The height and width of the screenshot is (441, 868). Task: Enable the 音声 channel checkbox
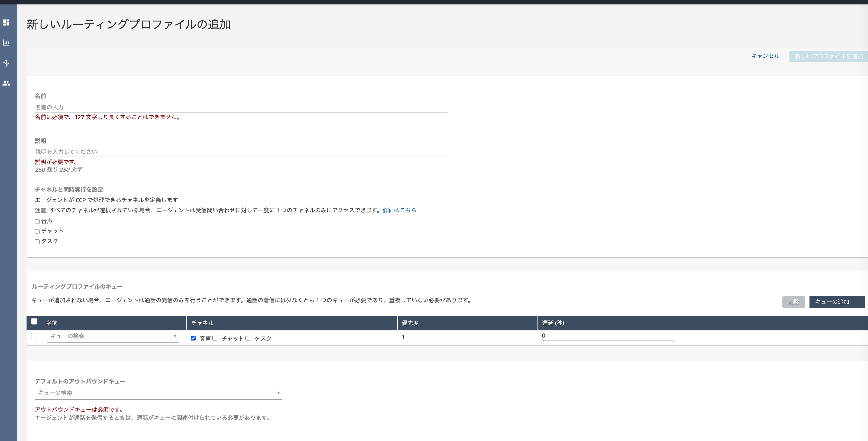37,221
